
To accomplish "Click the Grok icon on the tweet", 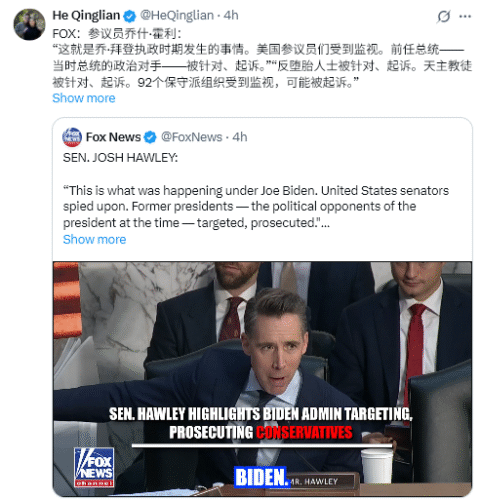I will [444, 16].
